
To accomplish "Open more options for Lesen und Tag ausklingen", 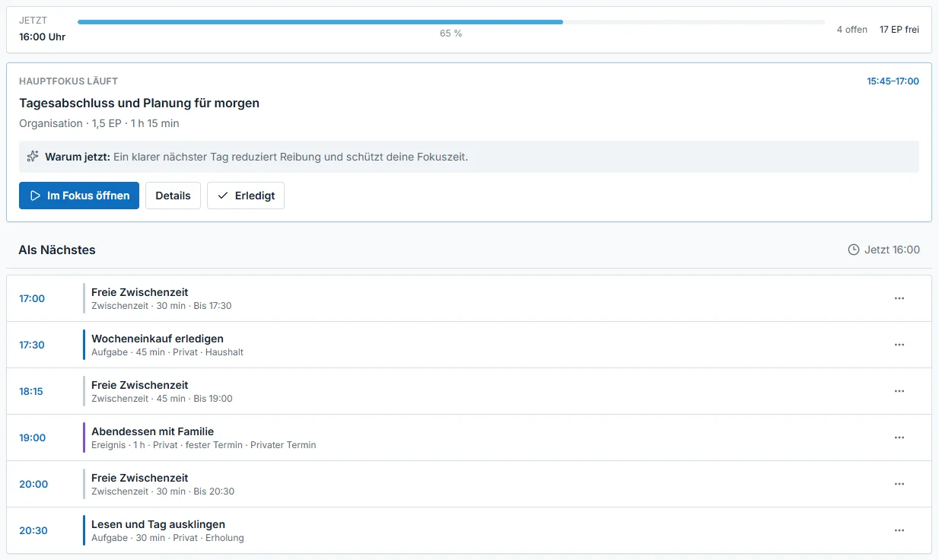I will (x=899, y=530).
